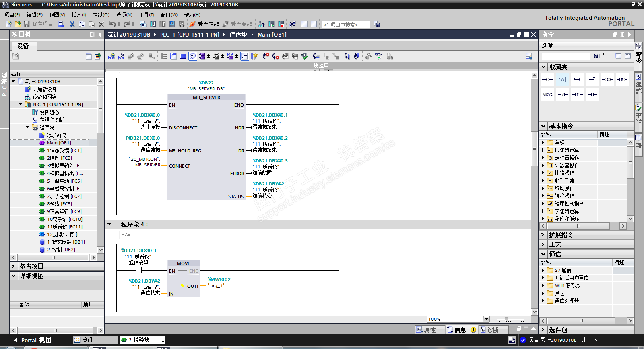Viewport: 644px width, 349px height.
Task: Open the 工具(T) menu
Action: click(x=147, y=15)
